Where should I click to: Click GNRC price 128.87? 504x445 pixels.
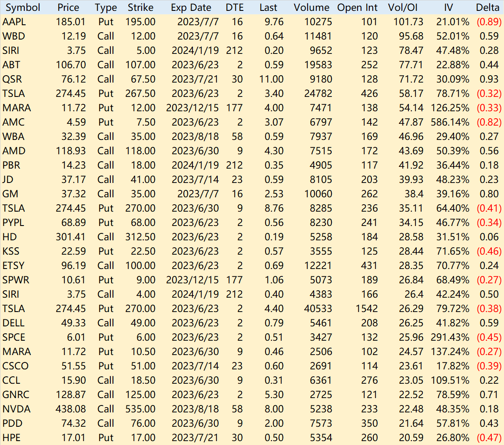(x=71, y=395)
